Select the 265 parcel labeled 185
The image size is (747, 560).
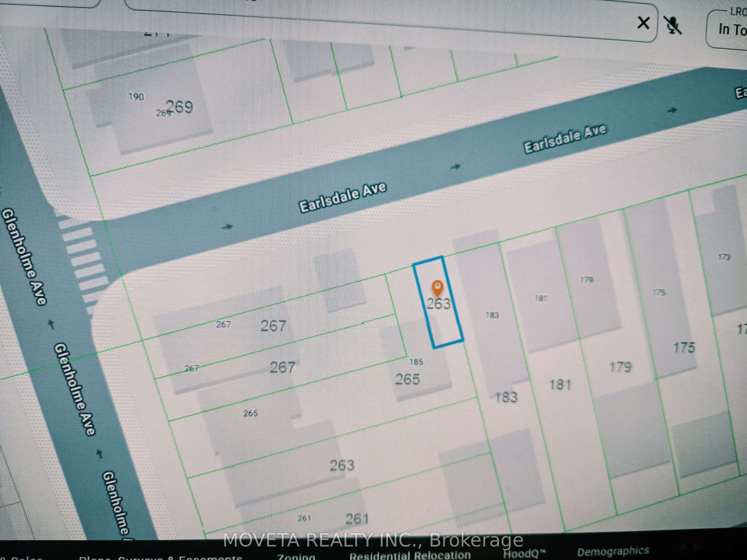pos(407,379)
